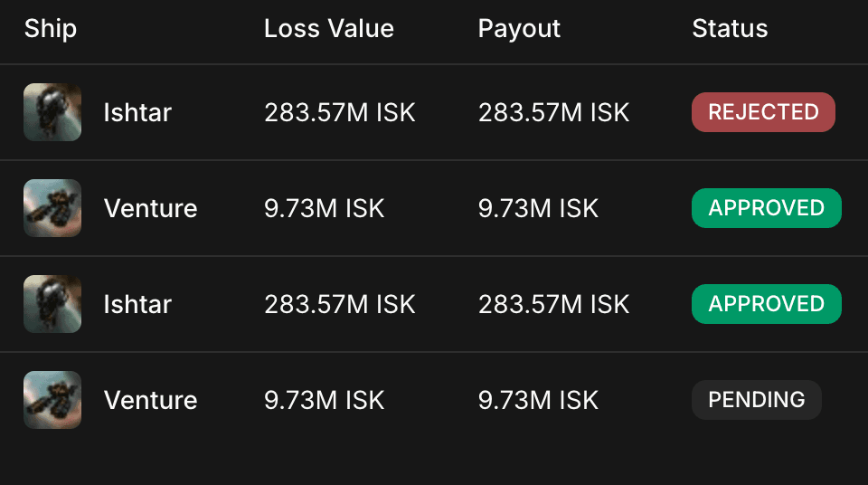The width and height of the screenshot is (868, 485).
Task: Click the Ishtar ship icon in the rejected row
Action: coord(52,112)
